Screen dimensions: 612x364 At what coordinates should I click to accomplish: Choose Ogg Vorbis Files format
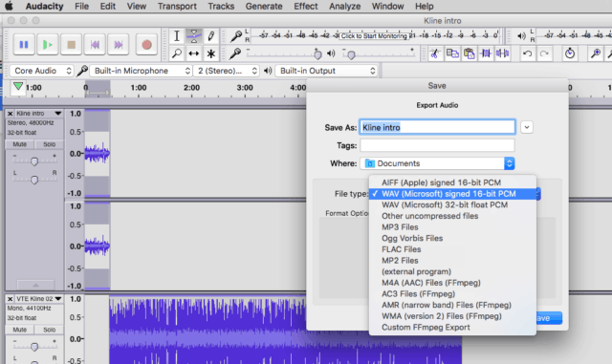(x=452, y=239)
